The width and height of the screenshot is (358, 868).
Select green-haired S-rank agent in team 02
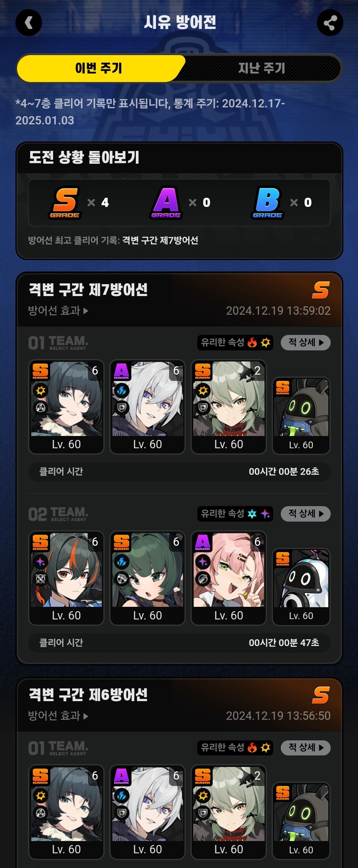pos(147,578)
